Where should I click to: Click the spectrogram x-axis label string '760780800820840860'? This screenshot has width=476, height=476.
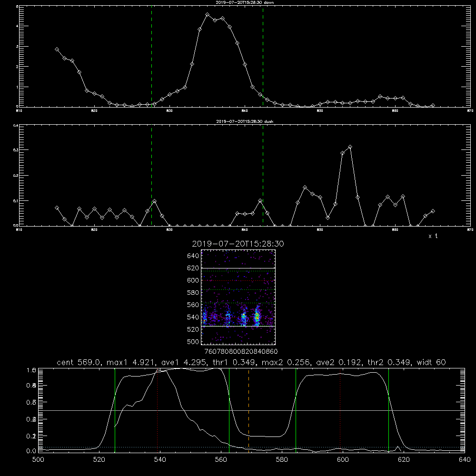click(x=241, y=351)
